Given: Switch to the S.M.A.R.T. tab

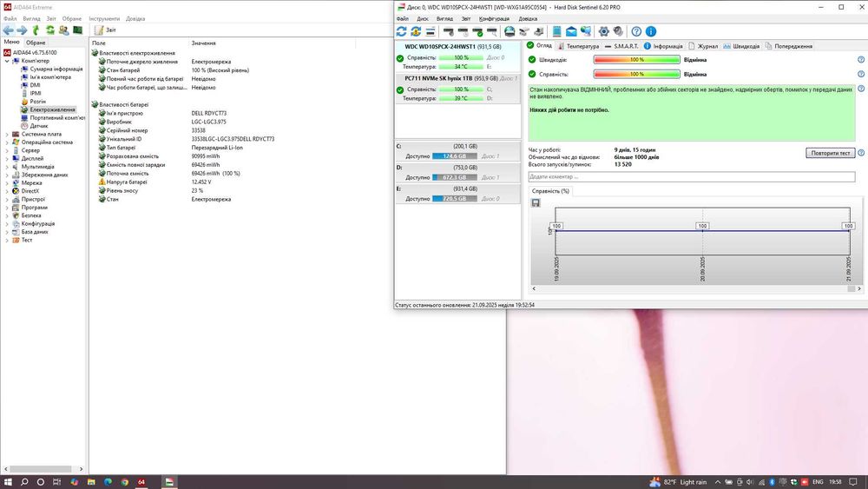Looking at the screenshot, I should coord(621,46).
